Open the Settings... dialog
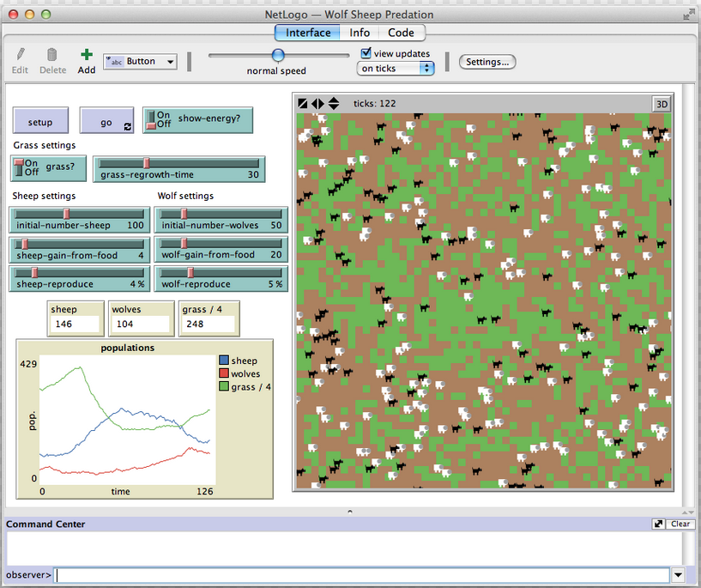Screen dimensions: 701x588 click(487, 62)
